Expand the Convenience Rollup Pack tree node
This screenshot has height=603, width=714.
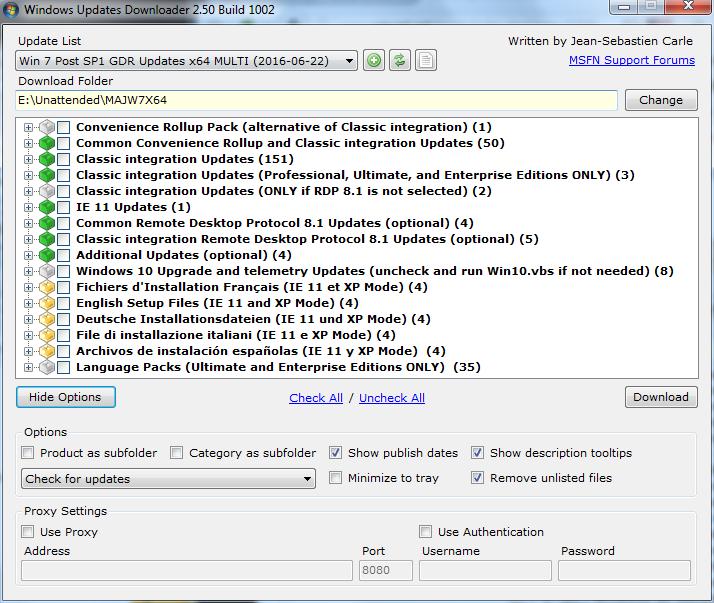[29, 128]
